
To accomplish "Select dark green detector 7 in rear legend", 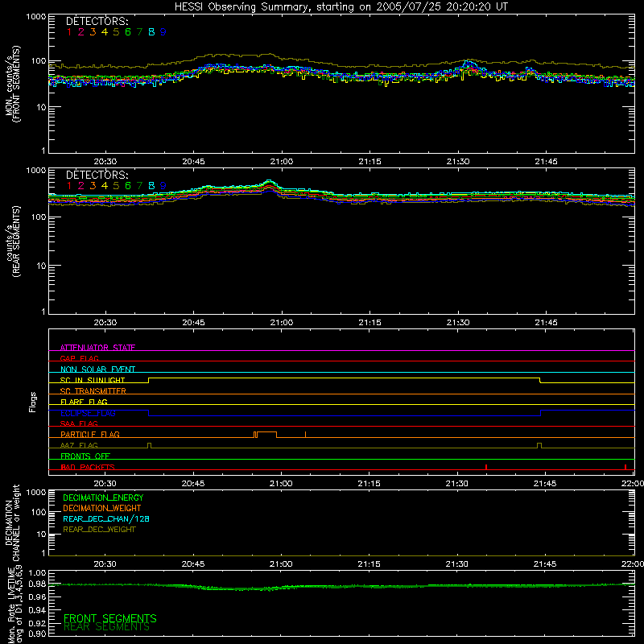I will 139,186.
